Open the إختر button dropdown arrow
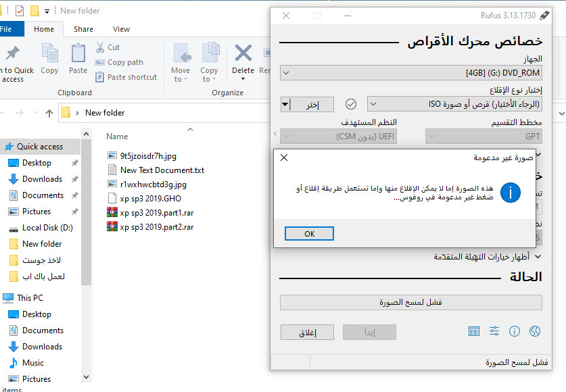This screenshot has height=392, width=566. click(285, 105)
